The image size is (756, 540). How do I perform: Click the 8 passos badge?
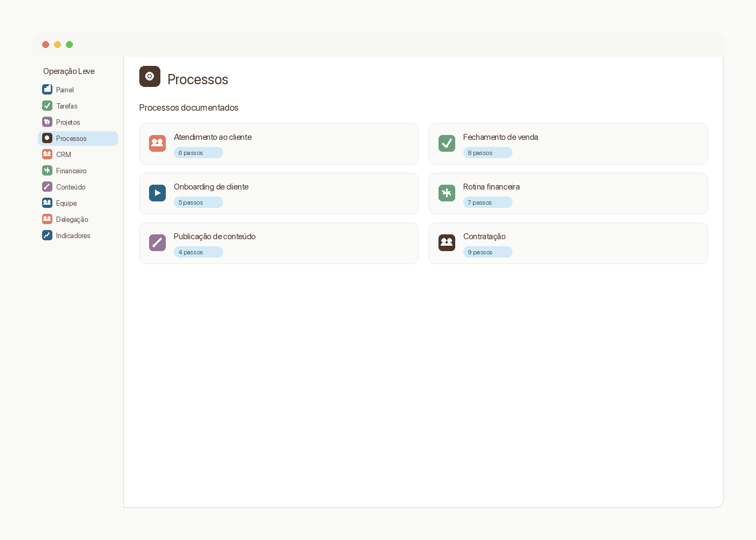488,153
